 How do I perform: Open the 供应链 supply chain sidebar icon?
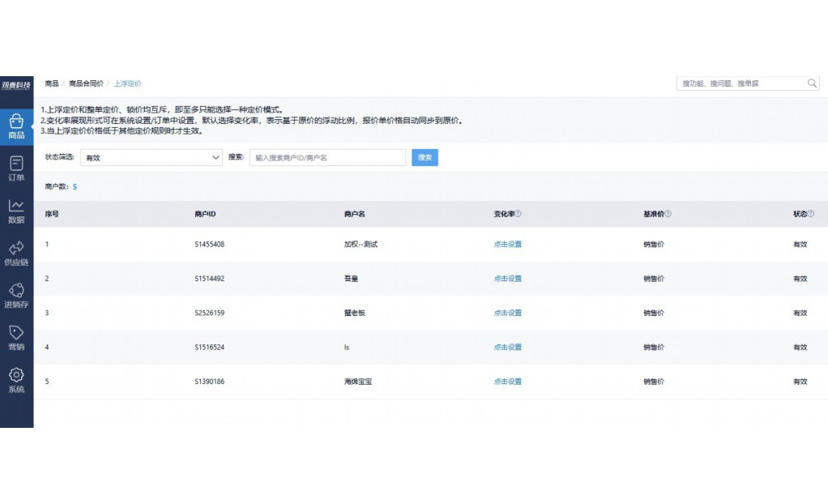[16, 253]
